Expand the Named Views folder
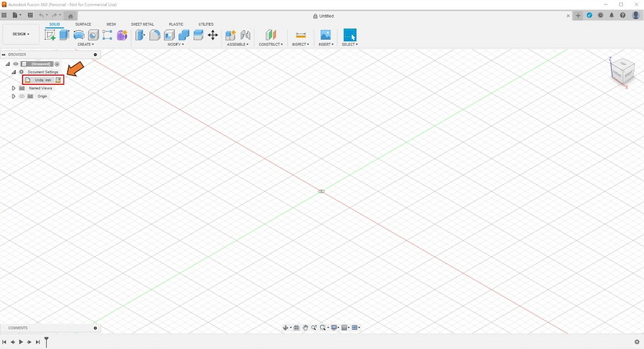Screen dimensions: 644x349 pos(14,88)
